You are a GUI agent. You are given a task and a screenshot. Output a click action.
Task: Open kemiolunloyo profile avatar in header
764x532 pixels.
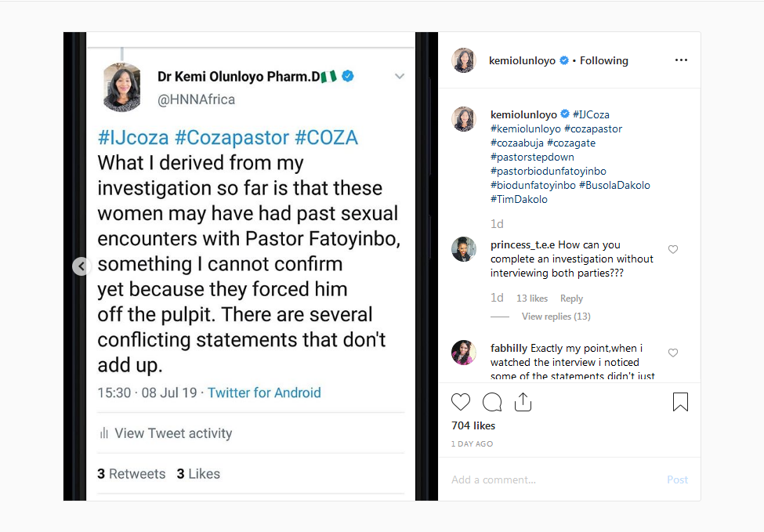(464, 60)
